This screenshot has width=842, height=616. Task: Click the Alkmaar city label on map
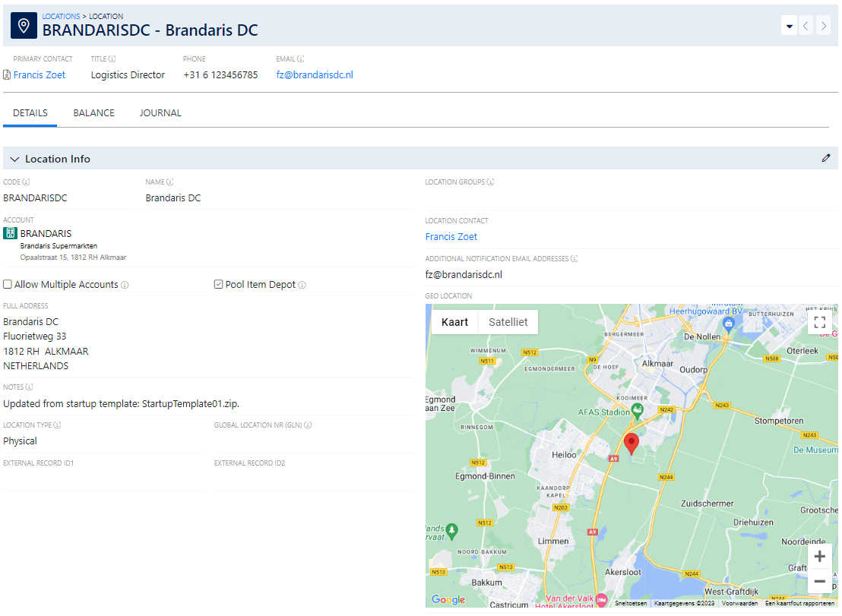click(x=657, y=363)
